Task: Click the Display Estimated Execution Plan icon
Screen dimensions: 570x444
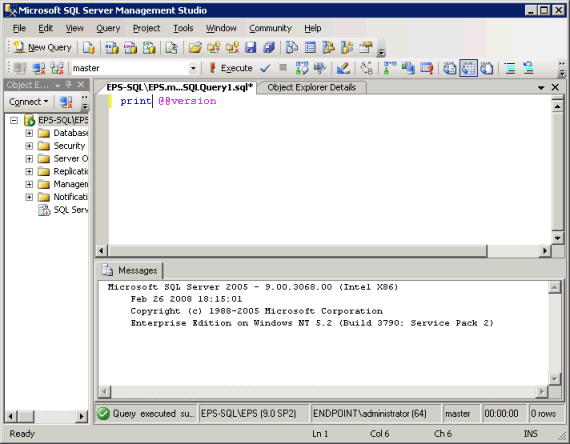Action: [302, 68]
